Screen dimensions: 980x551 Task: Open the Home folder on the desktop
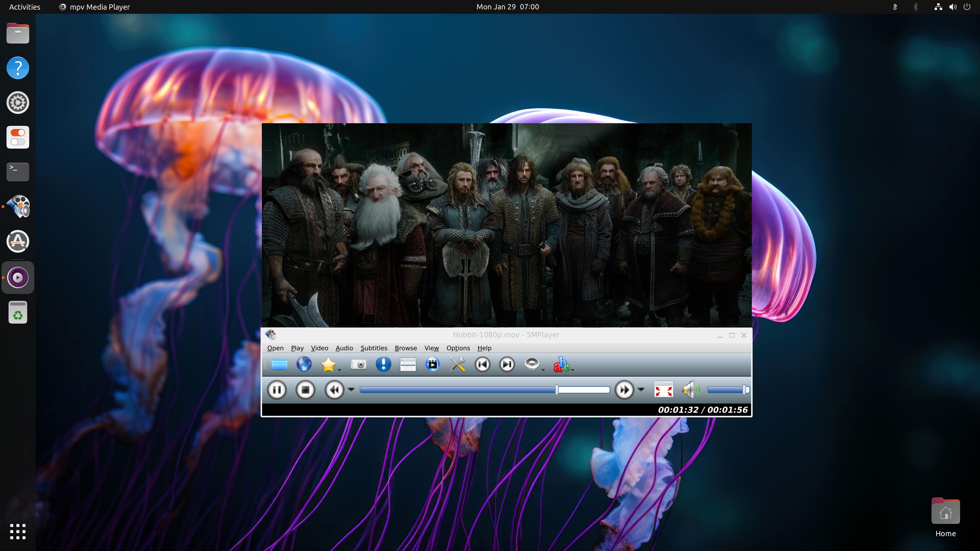[945, 517]
